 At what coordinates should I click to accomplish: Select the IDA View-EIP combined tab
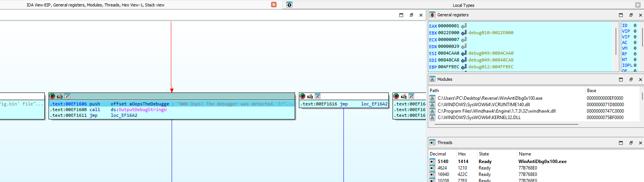(96, 5)
